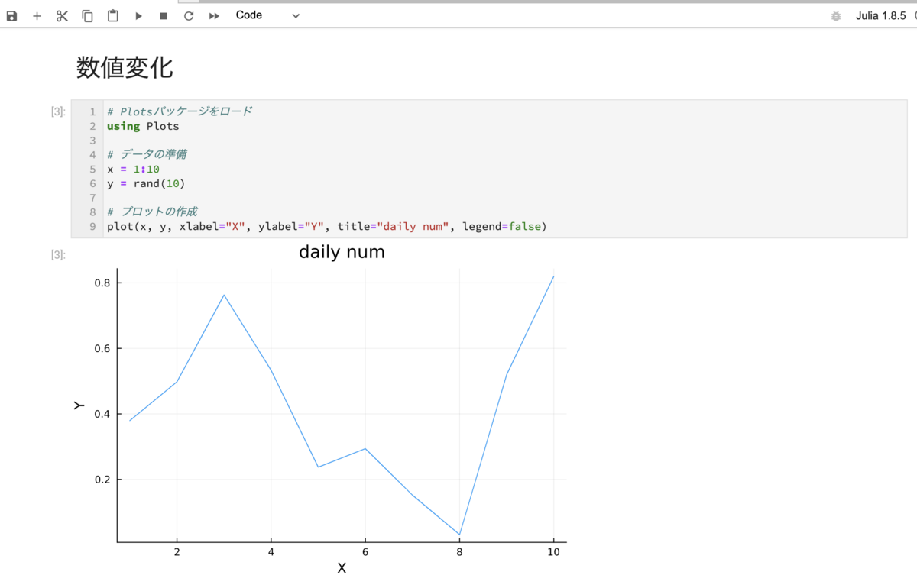Open the cell type dropdown showing Code
The image size is (917, 588).
(x=267, y=15)
